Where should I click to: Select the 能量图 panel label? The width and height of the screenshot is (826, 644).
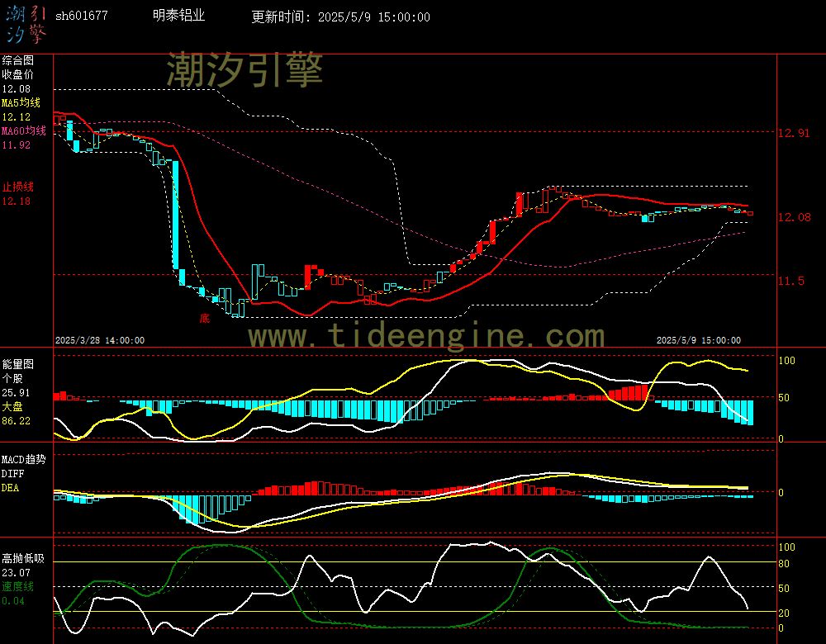coord(18,364)
